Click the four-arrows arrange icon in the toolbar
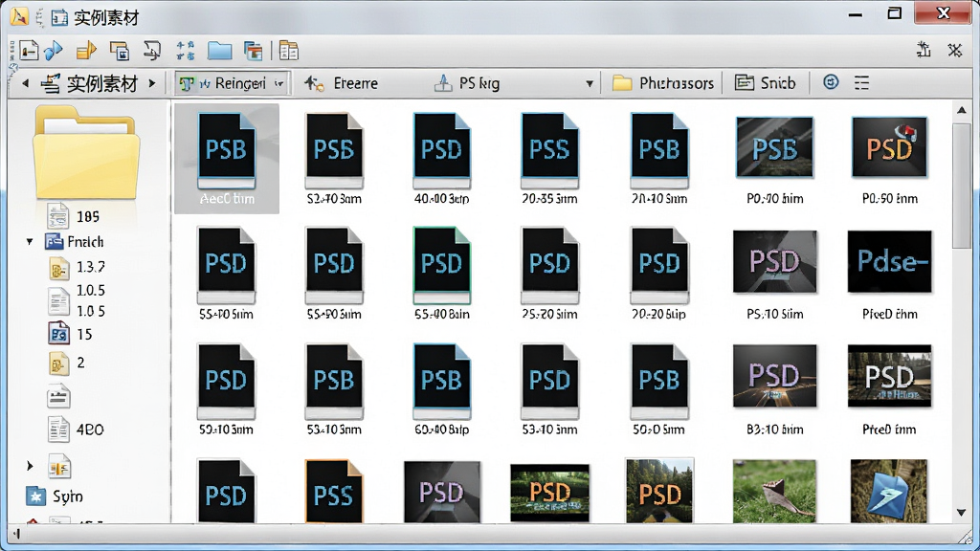This screenshot has width=980, height=551. pyautogui.click(x=185, y=51)
